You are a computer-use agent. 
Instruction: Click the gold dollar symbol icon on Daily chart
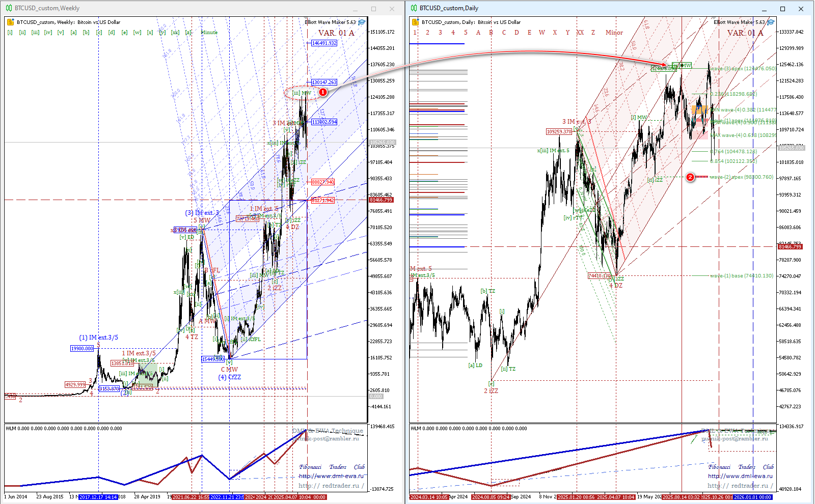click(x=415, y=22)
